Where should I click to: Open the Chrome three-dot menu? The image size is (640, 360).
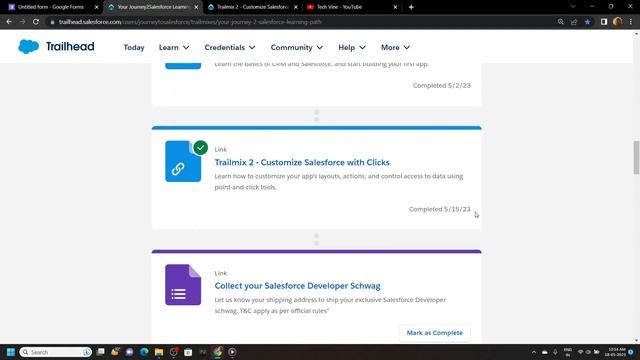(x=631, y=22)
